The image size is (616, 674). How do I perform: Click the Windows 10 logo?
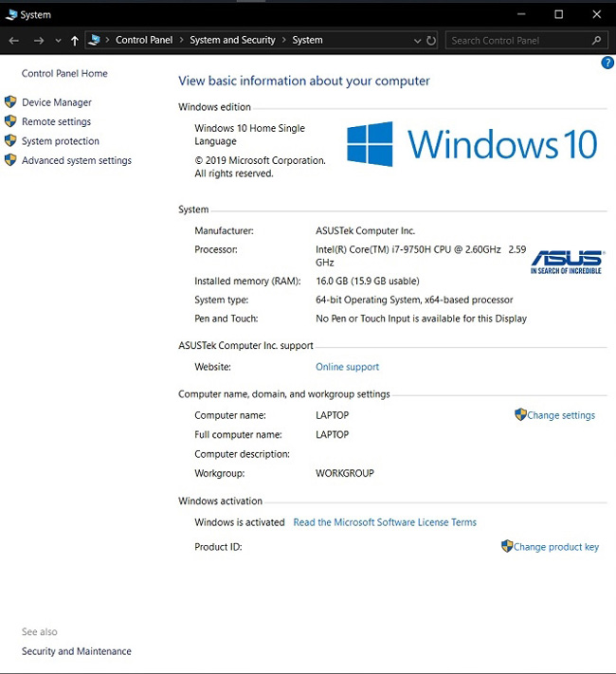(x=472, y=144)
